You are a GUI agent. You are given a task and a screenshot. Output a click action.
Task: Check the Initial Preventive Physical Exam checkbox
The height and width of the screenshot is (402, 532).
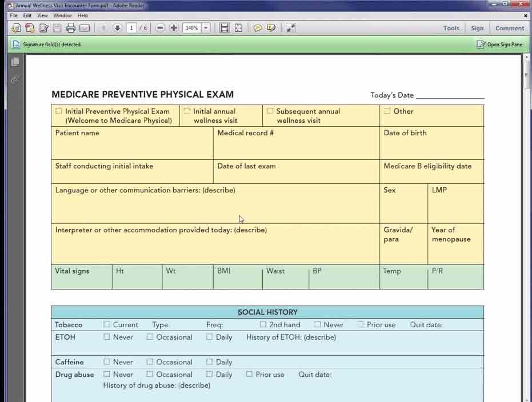pos(58,111)
